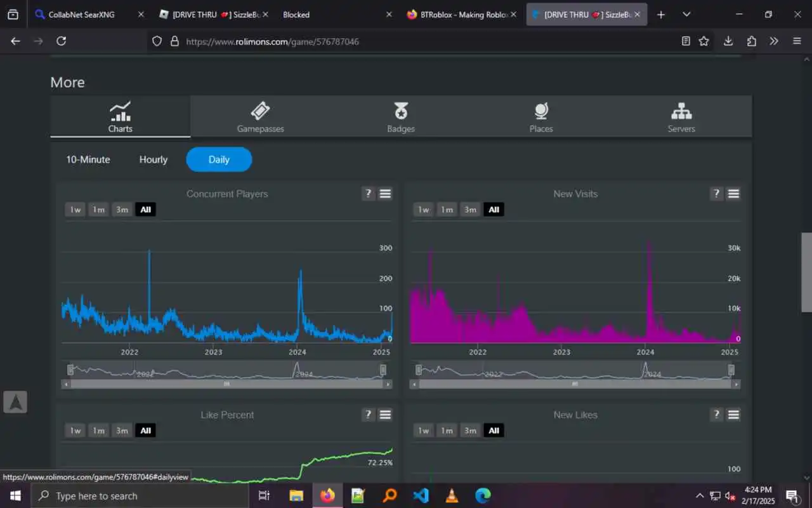Show more tools overflow chevron
Screen dimensions: 812x508
(774, 41)
